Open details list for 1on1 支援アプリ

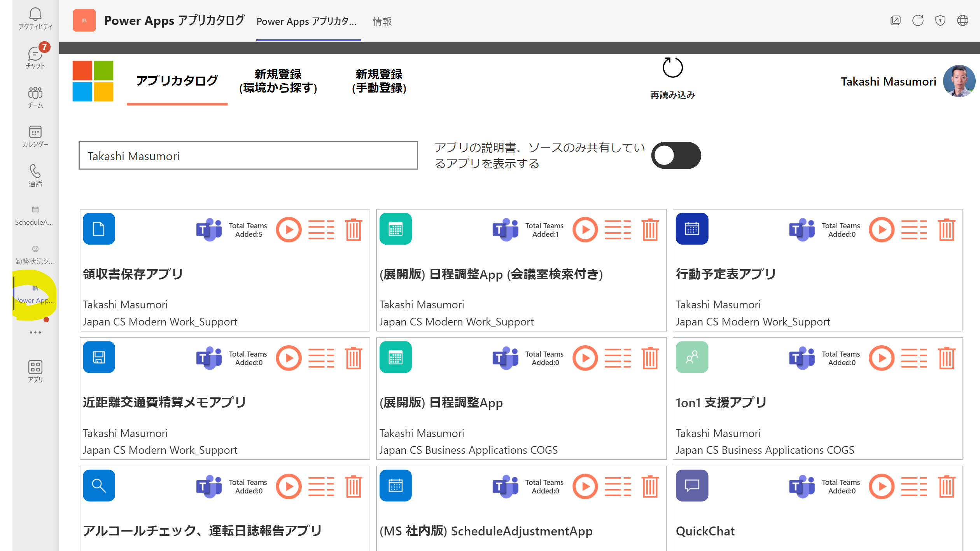(x=914, y=358)
